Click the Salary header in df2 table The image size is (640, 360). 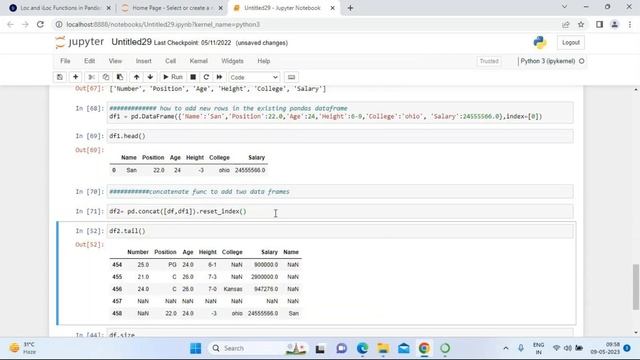tap(269, 252)
